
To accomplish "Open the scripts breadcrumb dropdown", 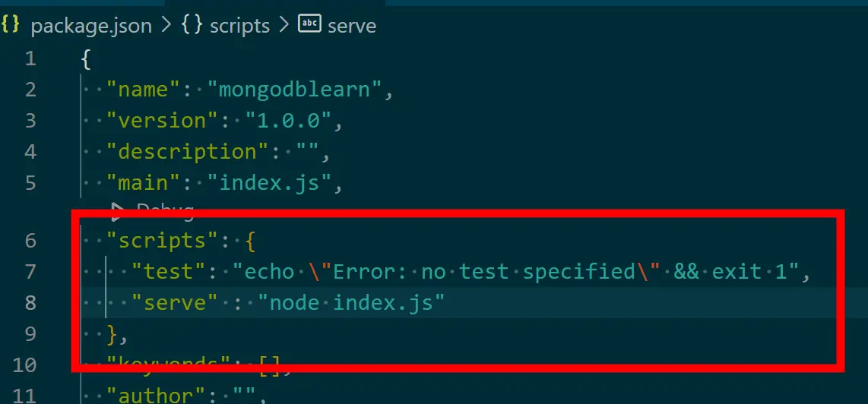I will pos(239,25).
